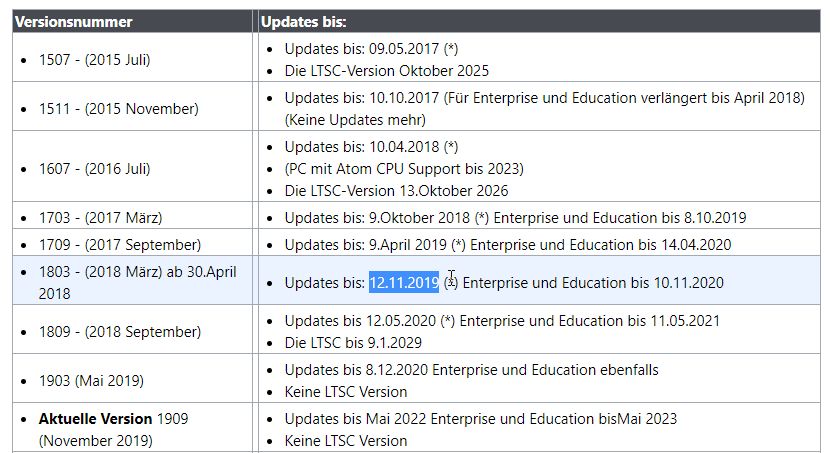Image resolution: width=830 pixels, height=453 pixels.
Task: Click '(PC mit Atom CPU Support bis 2023)'
Action: [404, 169]
